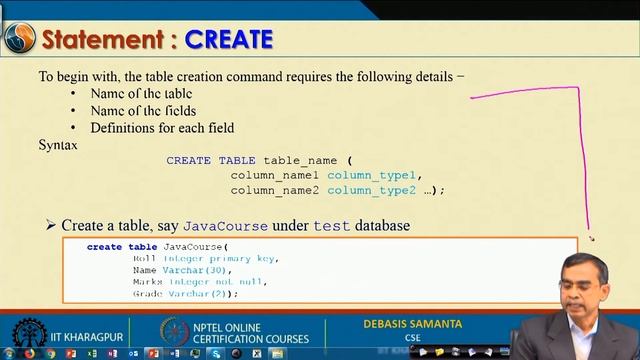
Task: Open the monitor app icon beside Word
Action: [x=195, y=353]
